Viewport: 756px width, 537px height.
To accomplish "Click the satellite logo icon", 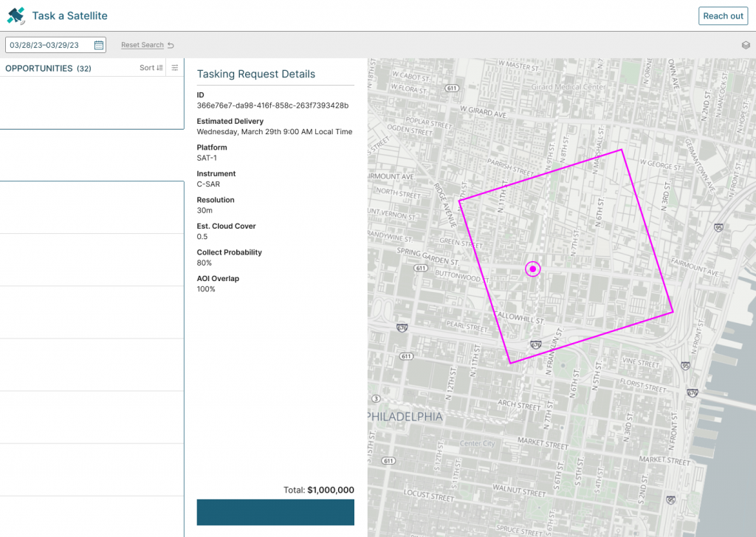I will coord(16,15).
